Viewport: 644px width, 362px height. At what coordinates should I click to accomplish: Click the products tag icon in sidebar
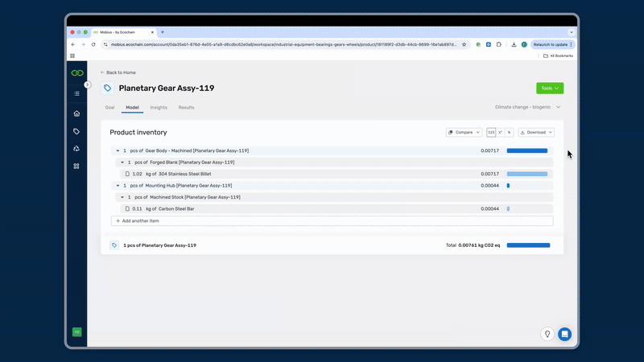point(76,131)
